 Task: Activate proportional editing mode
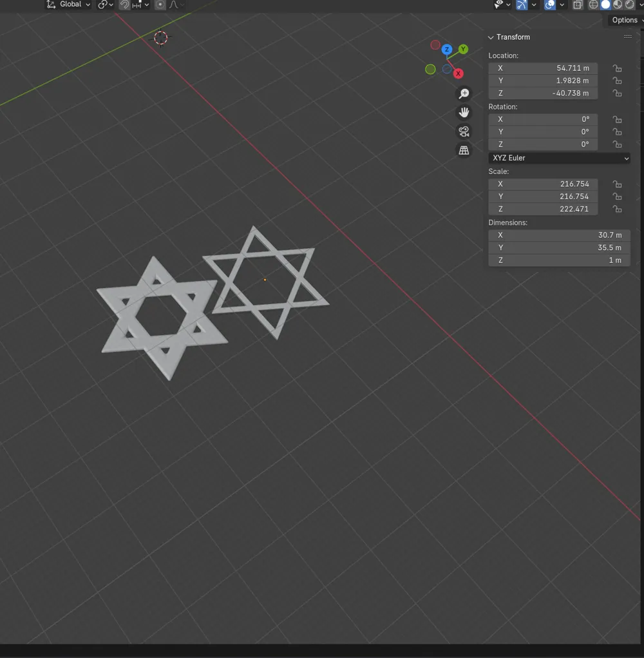click(160, 5)
